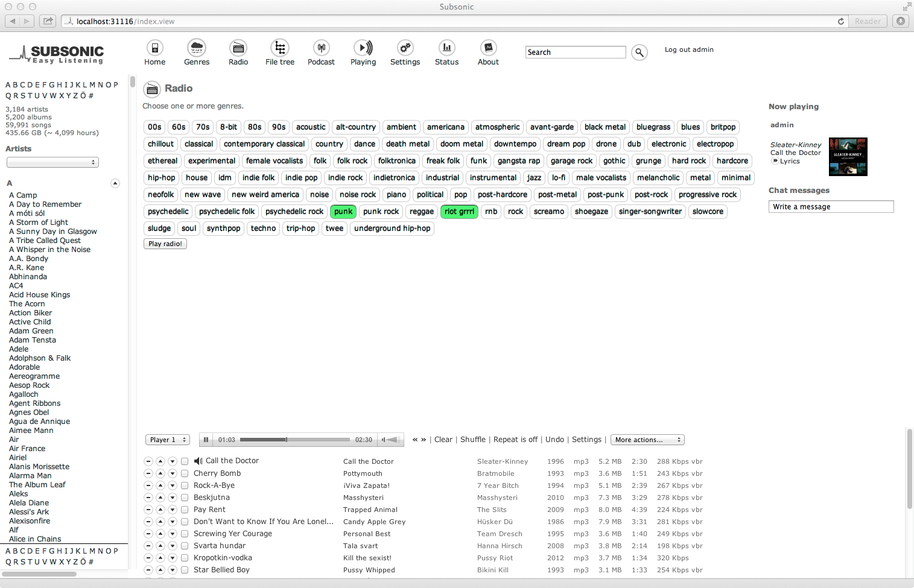Viewport: 914px width, 588px height.
Task: Skip to previous track with « icon
Action: pyautogui.click(x=415, y=440)
